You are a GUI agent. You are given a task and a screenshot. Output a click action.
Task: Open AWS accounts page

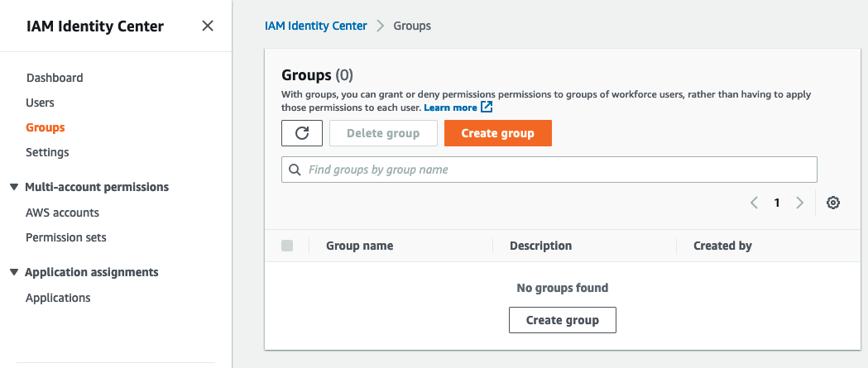[x=63, y=213]
